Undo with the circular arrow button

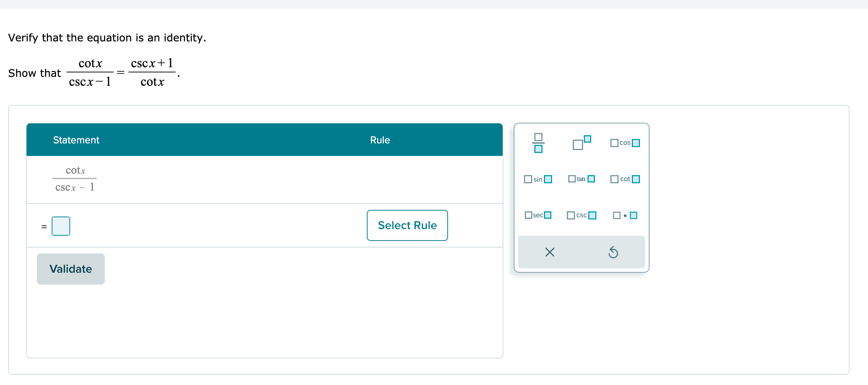click(613, 252)
